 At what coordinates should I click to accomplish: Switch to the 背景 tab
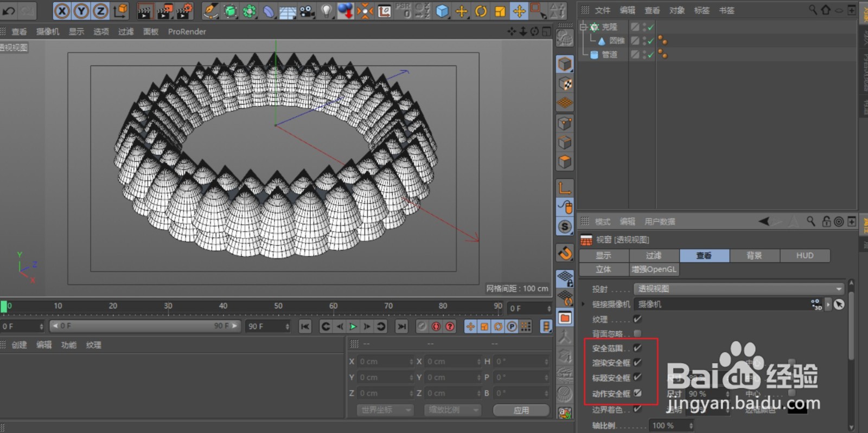click(x=754, y=255)
